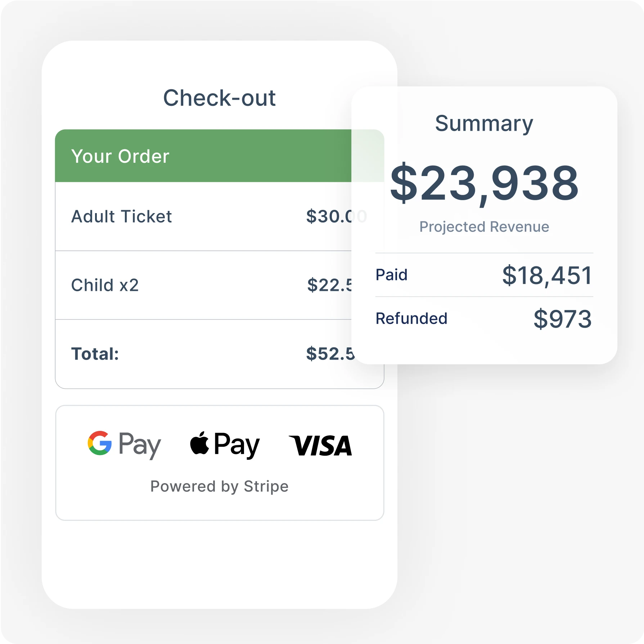Click the $18,451 paid amount
The image size is (644, 644).
[x=547, y=275]
